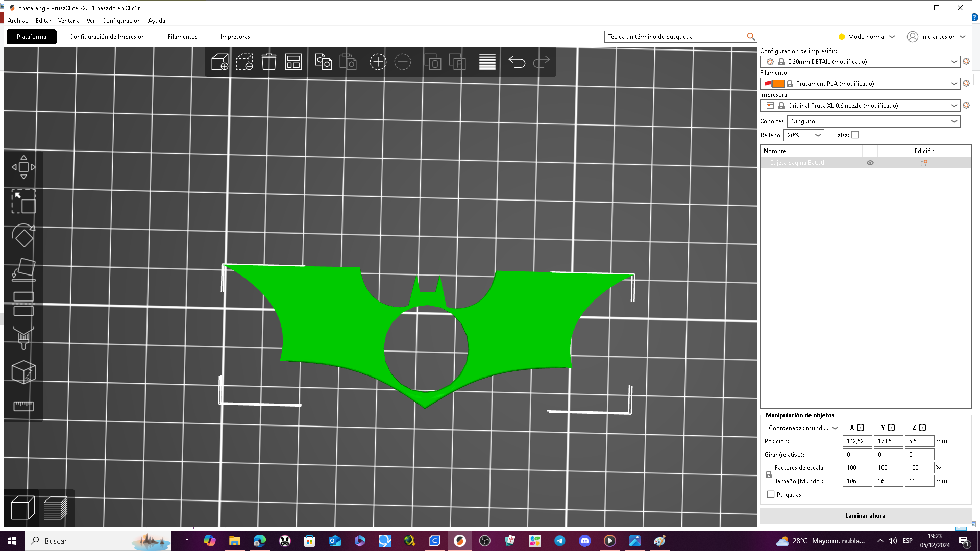Click the X position field showing 142,52
This screenshot has height=551, width=980.
click(x=857, y=441)
